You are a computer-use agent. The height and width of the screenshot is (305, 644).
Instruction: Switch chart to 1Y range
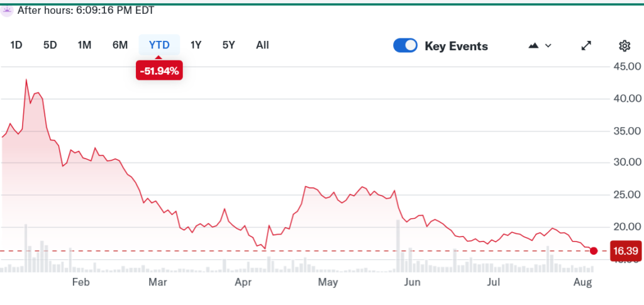click(x=196, y=45)
